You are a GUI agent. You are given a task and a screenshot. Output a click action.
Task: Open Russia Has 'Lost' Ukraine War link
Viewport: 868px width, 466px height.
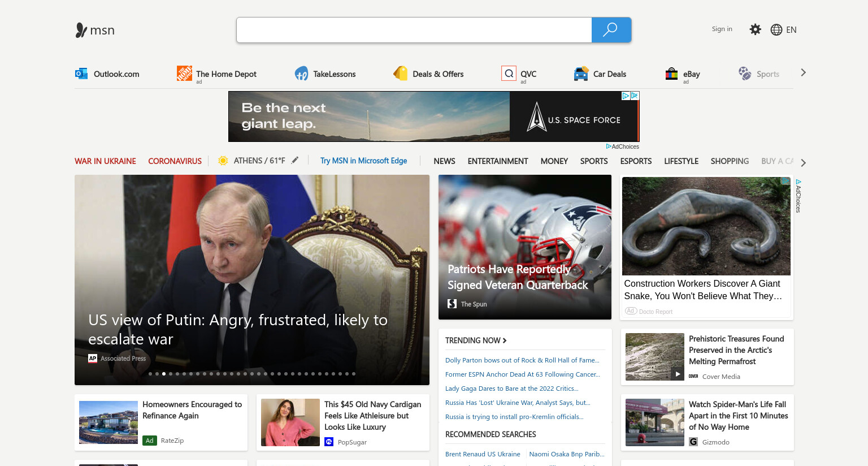tap(518, 403)
